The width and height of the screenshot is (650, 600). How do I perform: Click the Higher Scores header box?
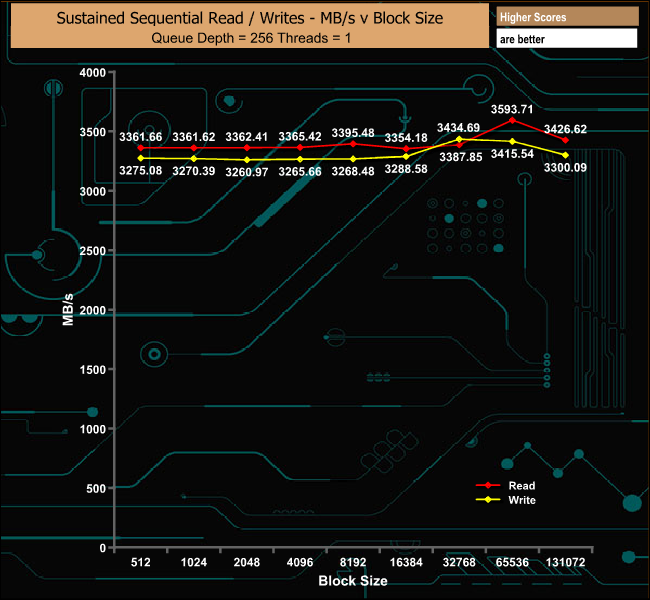coord(567,17)
